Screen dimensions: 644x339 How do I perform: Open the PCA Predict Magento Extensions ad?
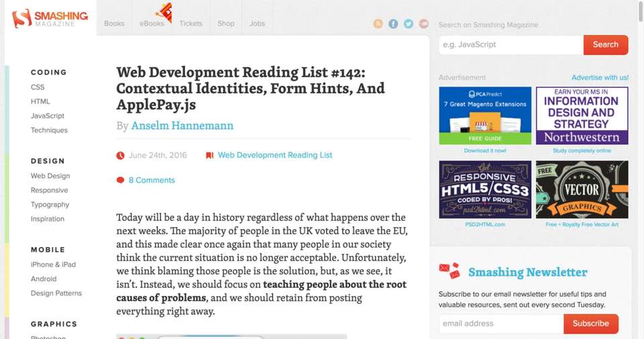(x=485, y=115)
